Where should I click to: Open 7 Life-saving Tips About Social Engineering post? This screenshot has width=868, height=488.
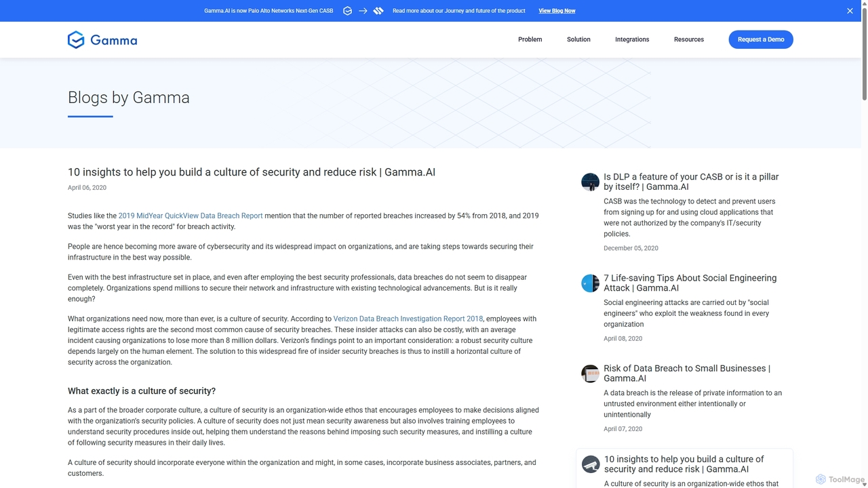click(x=690, y=283)
